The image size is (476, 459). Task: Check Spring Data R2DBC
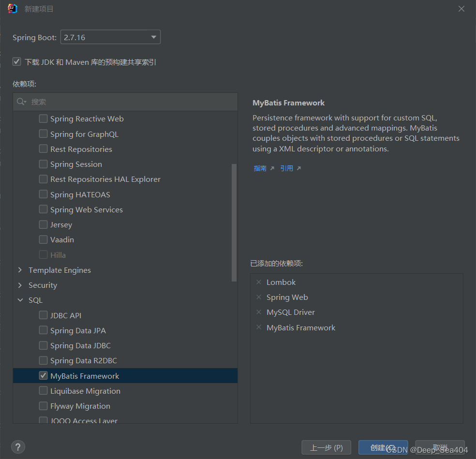[43, 360]
